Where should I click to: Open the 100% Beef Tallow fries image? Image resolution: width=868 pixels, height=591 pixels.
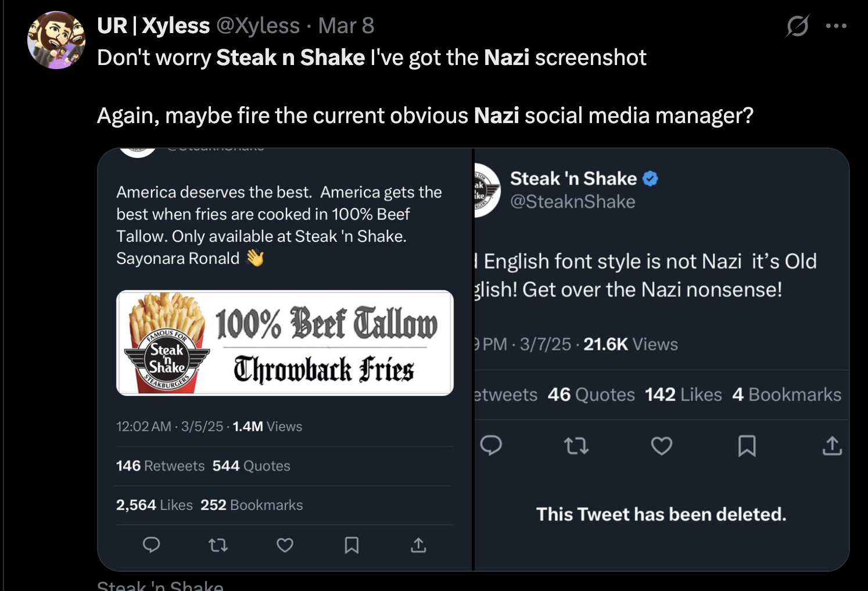(285, 343)
